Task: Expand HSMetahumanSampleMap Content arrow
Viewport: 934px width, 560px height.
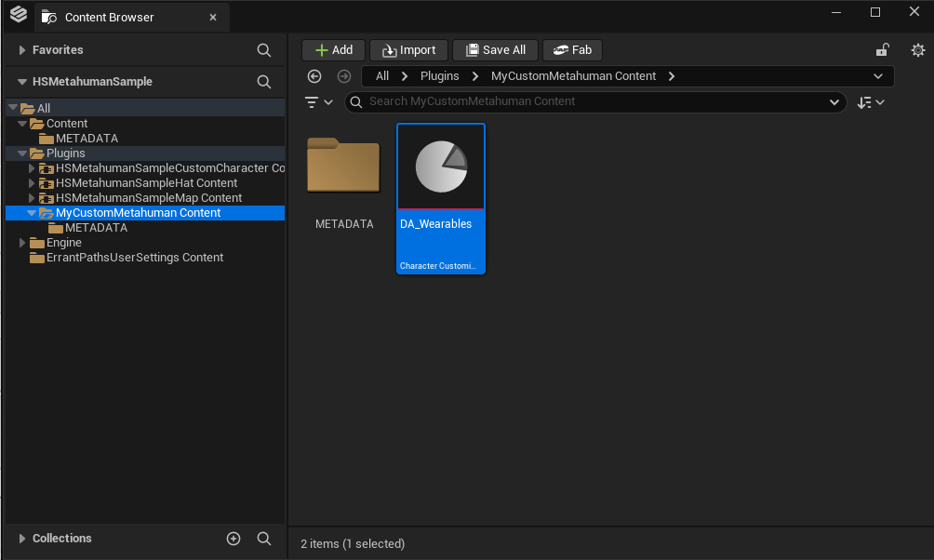Action: (x=32, y=198)
